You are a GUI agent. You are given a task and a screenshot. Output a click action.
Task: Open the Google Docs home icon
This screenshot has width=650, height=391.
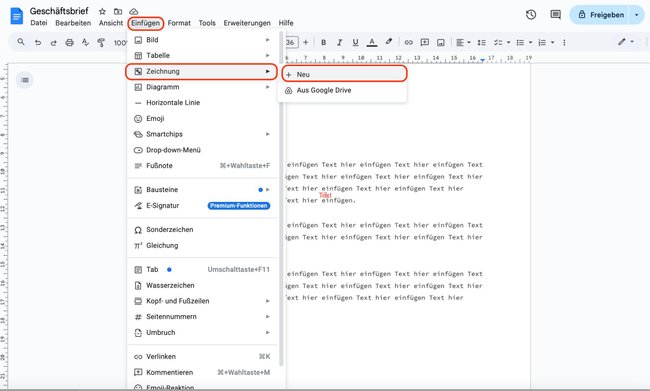pyautogui.click(x=17, y=16)
